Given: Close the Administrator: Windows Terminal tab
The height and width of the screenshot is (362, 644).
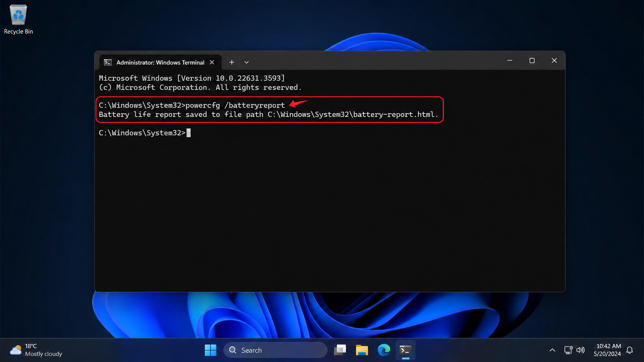Looking at the screenshot, I should coord(212,62).
